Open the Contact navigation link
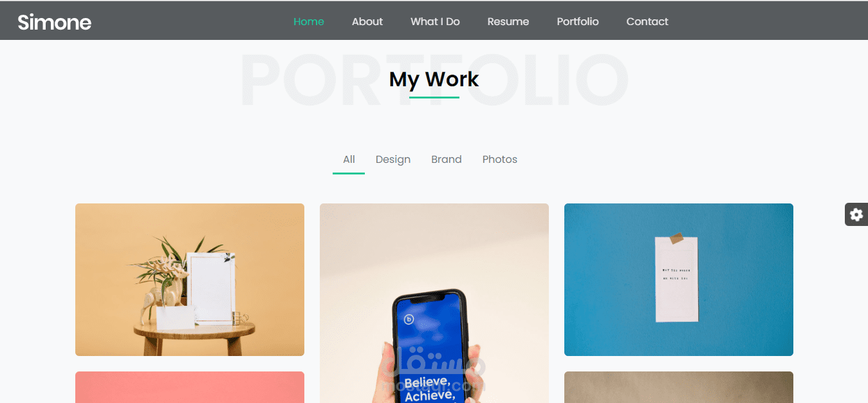Image resolution: width=868 pixels, height=403 pixels. coord(647,21)
